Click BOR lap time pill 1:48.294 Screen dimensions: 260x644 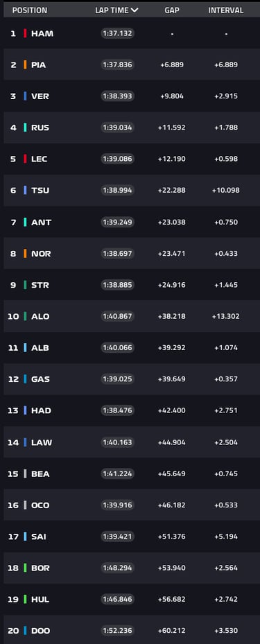117,568
